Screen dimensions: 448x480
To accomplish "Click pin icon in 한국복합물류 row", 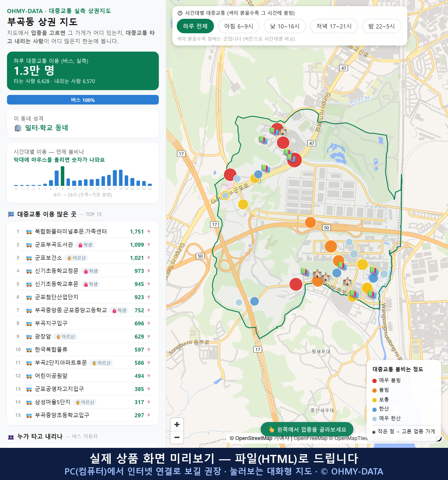I will pos(149,350).
